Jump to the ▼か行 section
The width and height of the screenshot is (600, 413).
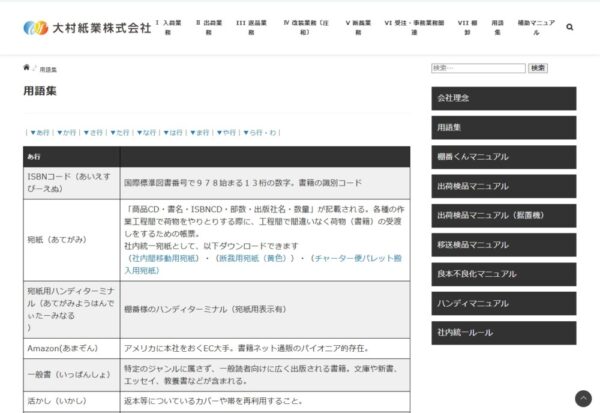point(66,132)
